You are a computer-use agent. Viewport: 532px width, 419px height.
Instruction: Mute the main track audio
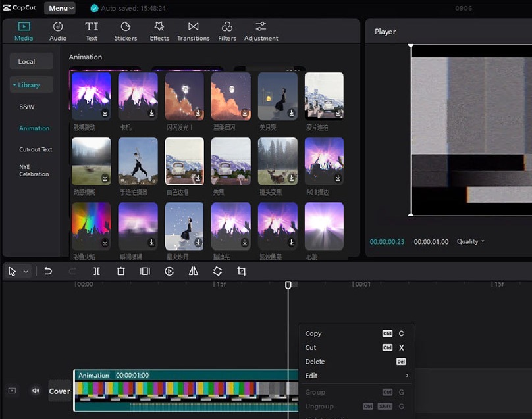(x=36, y=391)
